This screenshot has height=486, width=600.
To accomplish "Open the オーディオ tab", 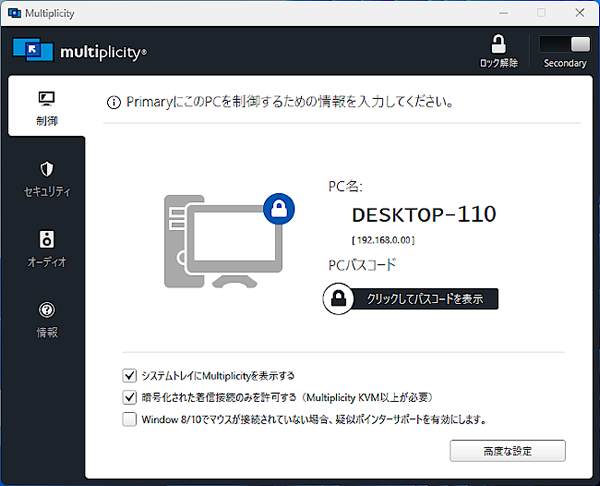I will tap(47, 249).
